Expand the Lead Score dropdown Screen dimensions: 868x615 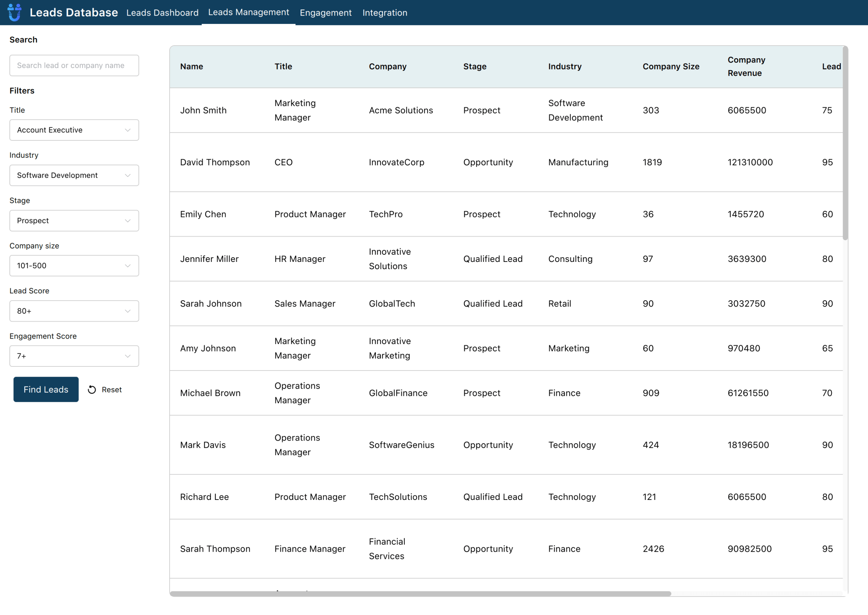click(74, 310)
